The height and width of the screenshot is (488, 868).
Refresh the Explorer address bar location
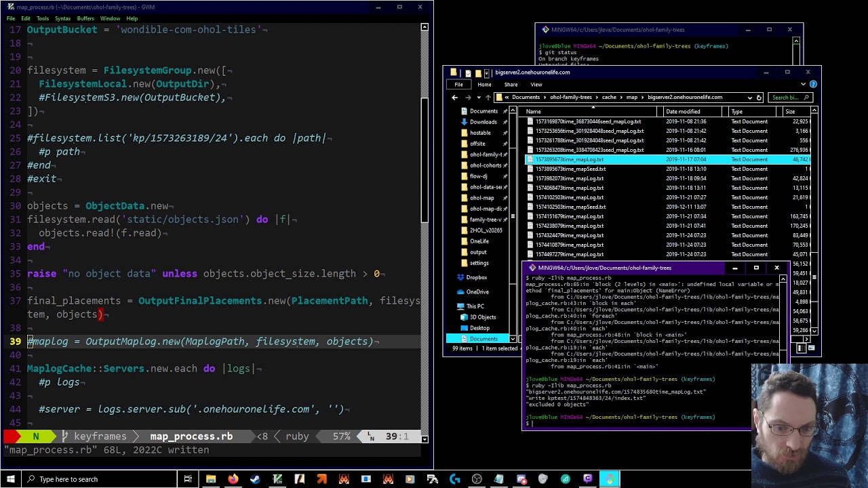coord(759,98)
